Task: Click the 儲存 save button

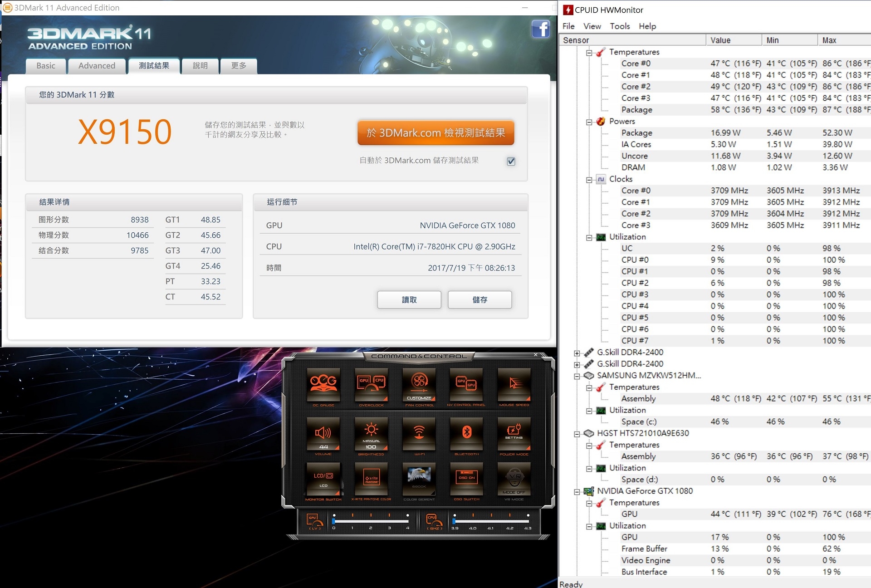Action: (x=480, y=300)
